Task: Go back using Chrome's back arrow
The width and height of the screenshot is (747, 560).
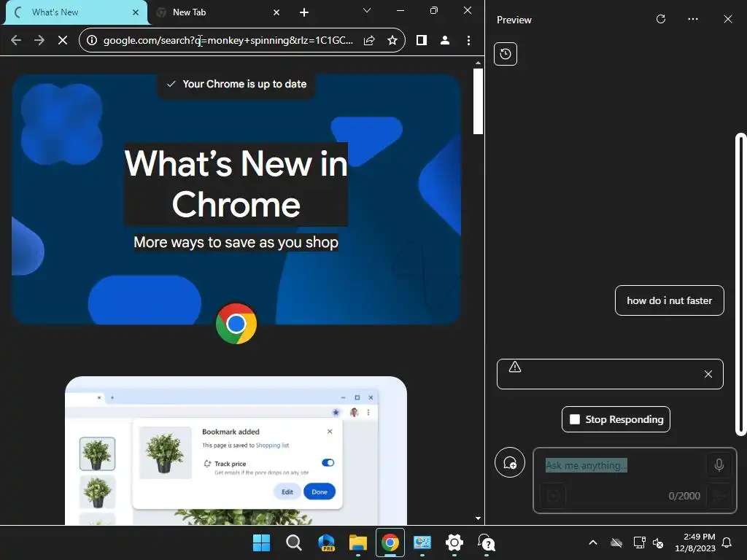Action: (x=16, y=41)
